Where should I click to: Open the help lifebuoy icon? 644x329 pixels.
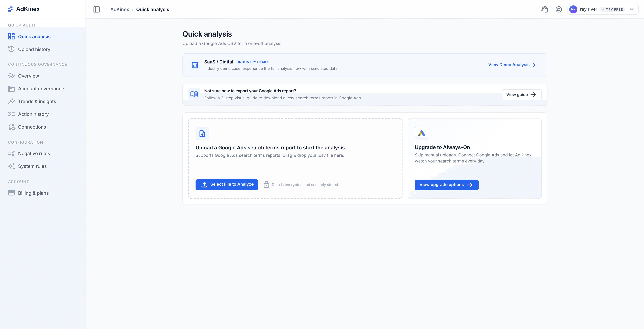coord(558,10)
